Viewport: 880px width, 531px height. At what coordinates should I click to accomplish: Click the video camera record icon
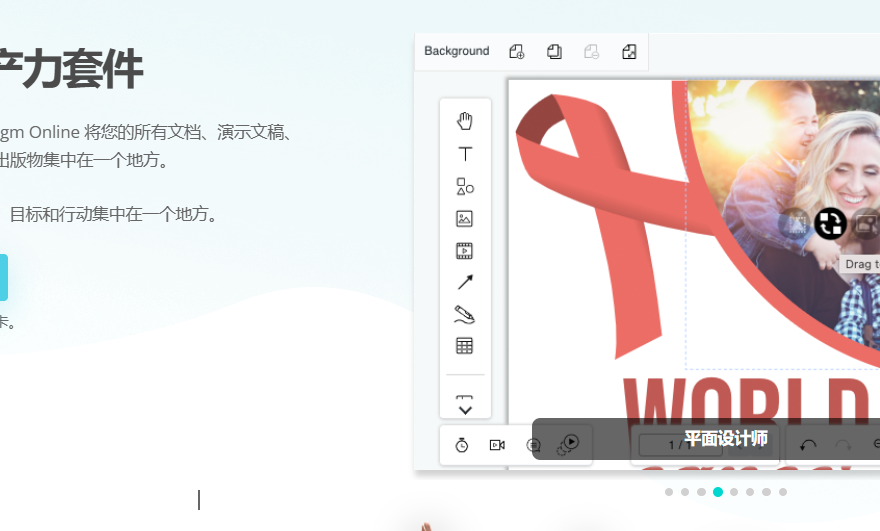tap(497, 445)
